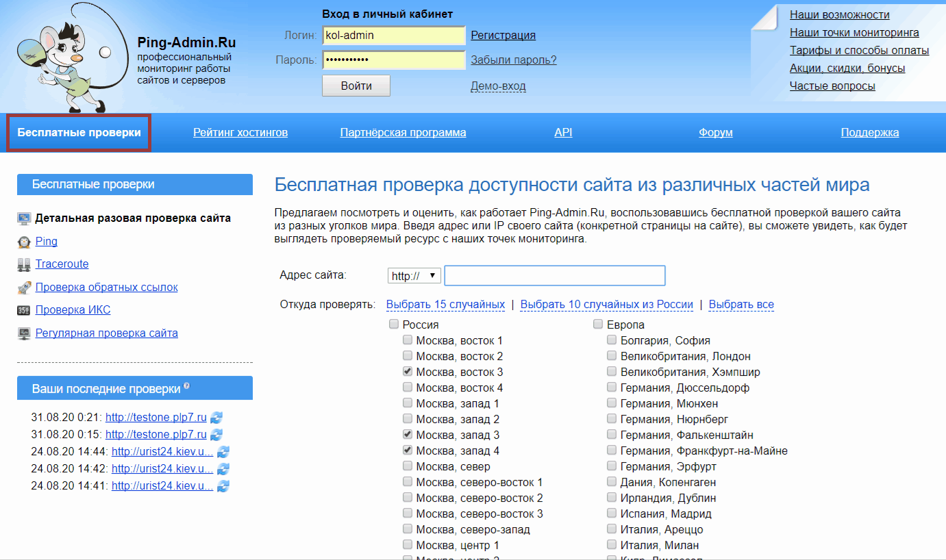Enable the Германия, Мюнхен checkbox

[x=612, y=403]
